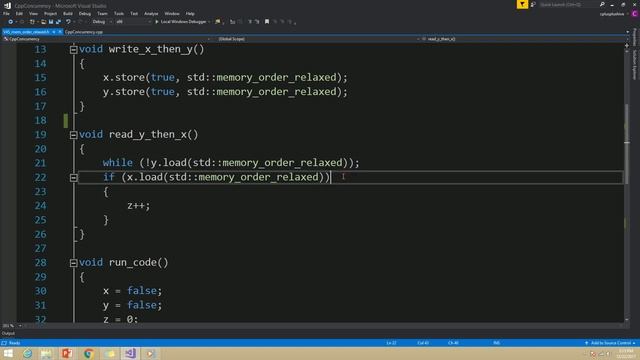Image resolution: width=640 pixels, height=360 pixels.
Task: Click the Save toolbar icon
Action: tap(51, 22)
